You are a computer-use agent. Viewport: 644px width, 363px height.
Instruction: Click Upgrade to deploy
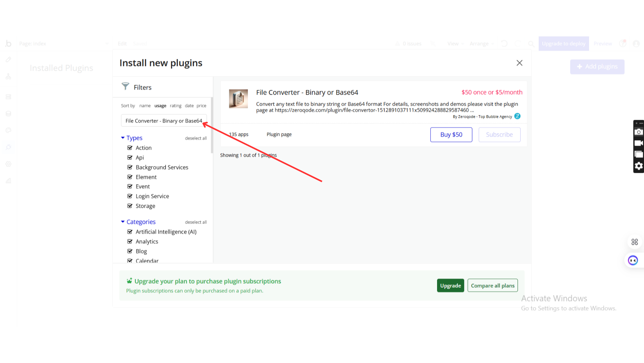564,44
